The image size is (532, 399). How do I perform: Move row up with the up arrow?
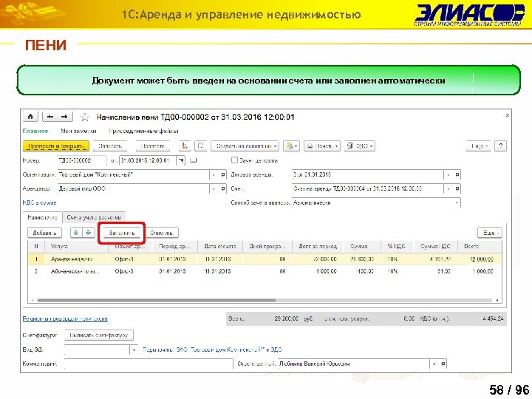(76, 233)
